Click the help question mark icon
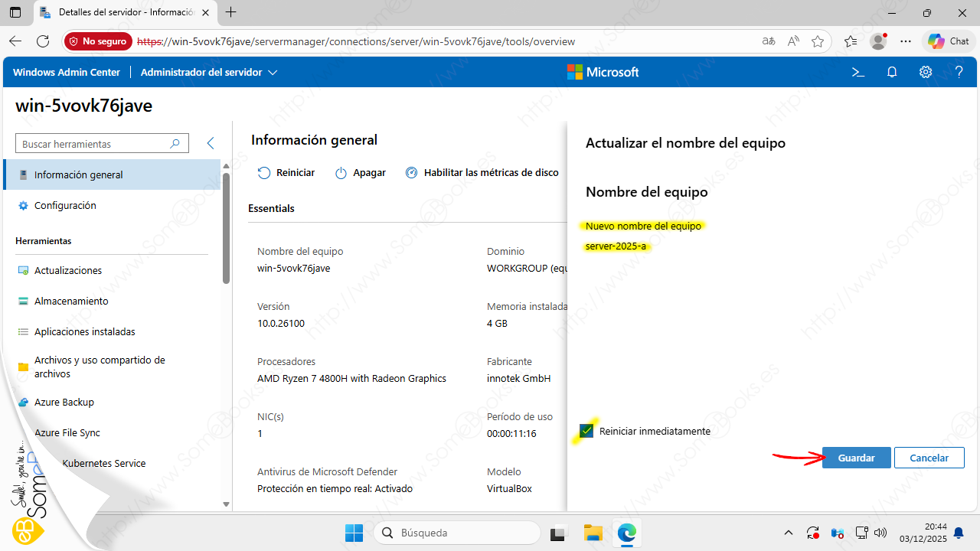 pyautogui.click(x=959, y=72)
